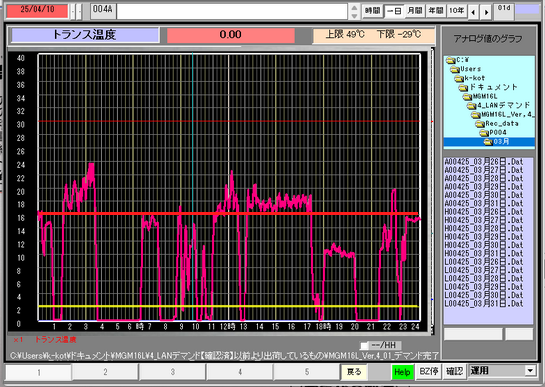Click the k-kot folder icon
The height and width of the screenshot is (387, 545).
(459, 78)
